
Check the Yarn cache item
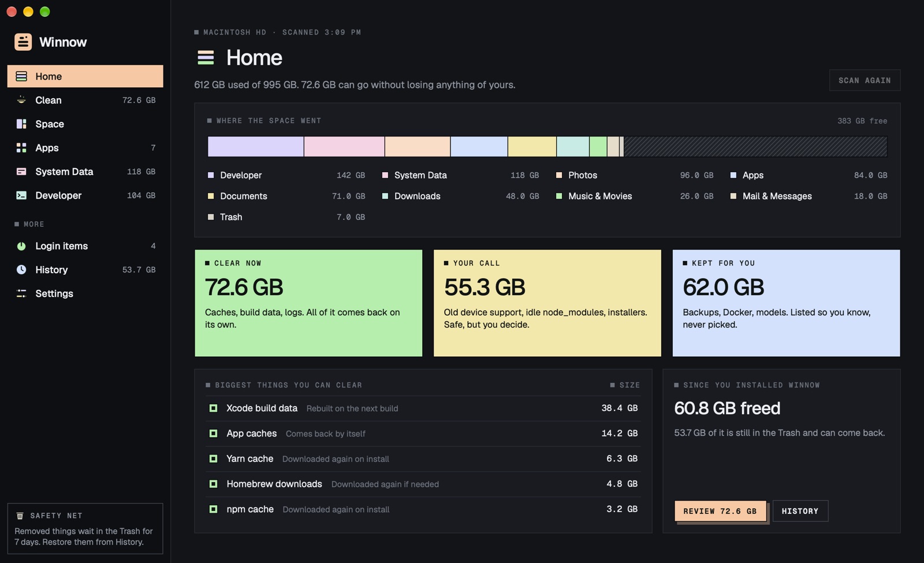pyautogui.click(x=213, y=458)
